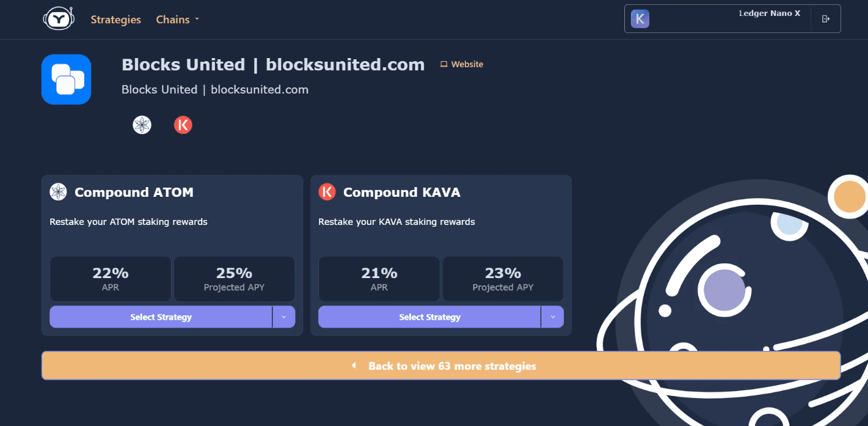The image size is (868, 426).
Task: Go to the Strategies page
Action: [116, 20]
